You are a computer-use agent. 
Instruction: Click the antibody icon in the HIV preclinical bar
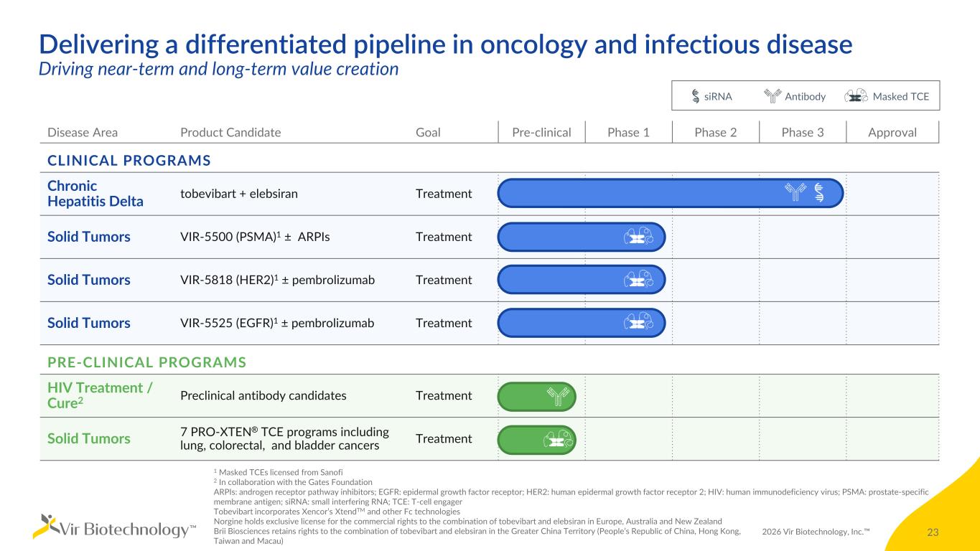tap(557, 396)
